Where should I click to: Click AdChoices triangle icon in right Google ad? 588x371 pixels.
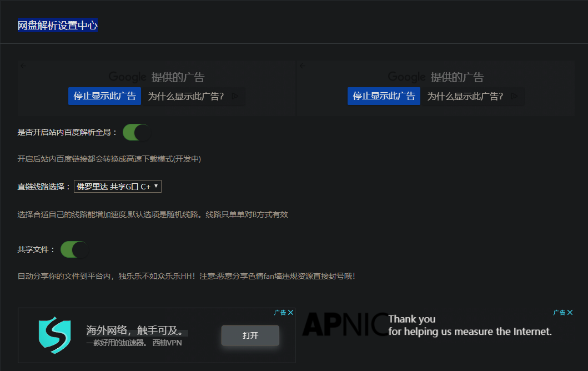tap(515, 97)
